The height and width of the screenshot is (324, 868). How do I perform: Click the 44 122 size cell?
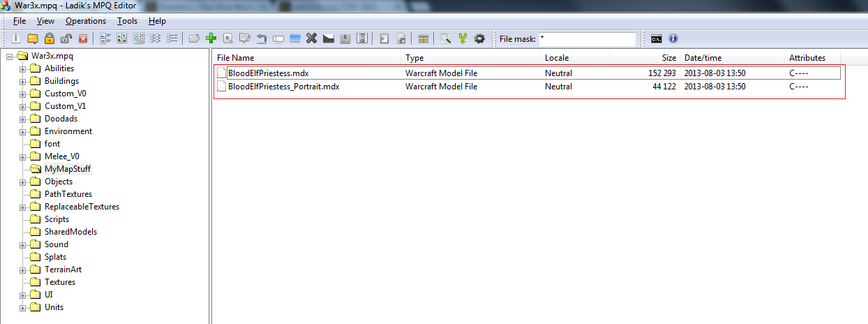click(664, 87)
